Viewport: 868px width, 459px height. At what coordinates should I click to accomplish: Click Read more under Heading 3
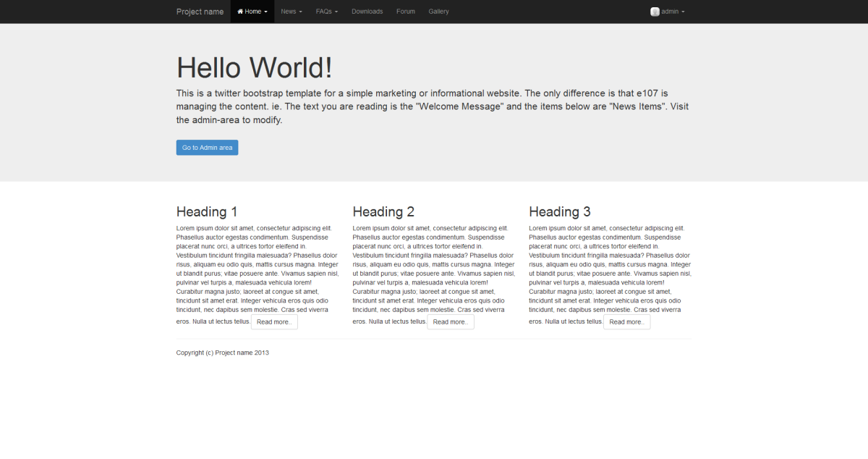click(626, 321)
